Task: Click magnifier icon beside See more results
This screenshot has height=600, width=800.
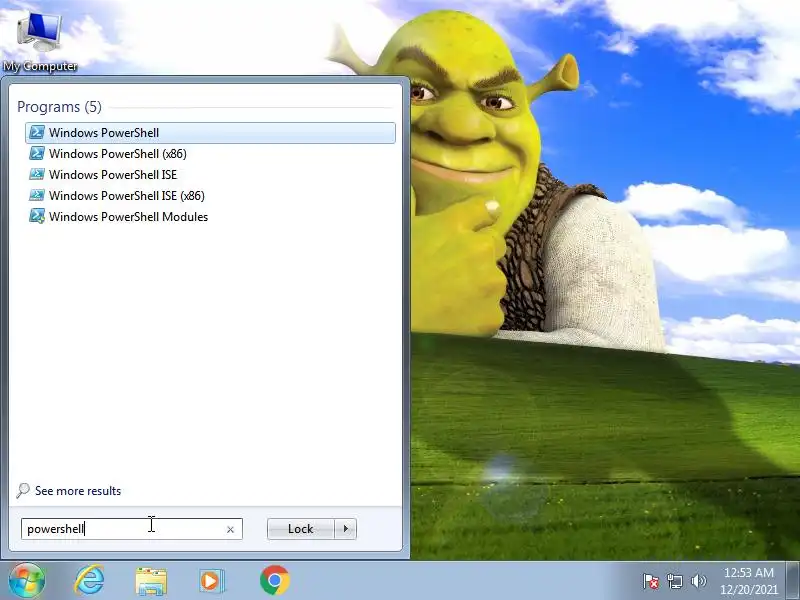Action: [x=23, y=490]
